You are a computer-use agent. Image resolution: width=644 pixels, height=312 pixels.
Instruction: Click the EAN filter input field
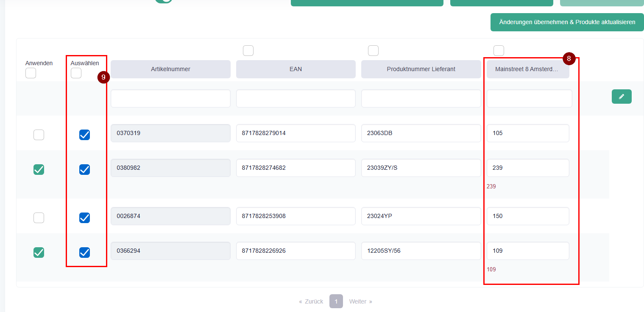[x=296, y=99]
